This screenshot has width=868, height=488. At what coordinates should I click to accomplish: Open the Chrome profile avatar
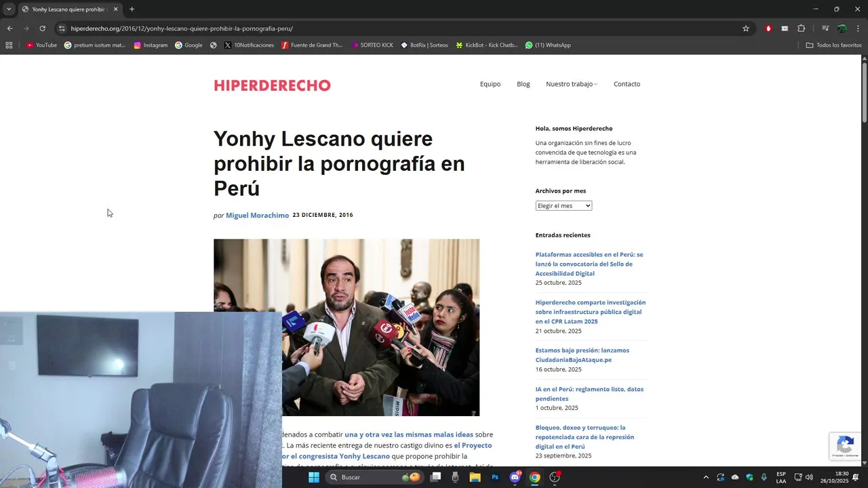pos(842,28)
